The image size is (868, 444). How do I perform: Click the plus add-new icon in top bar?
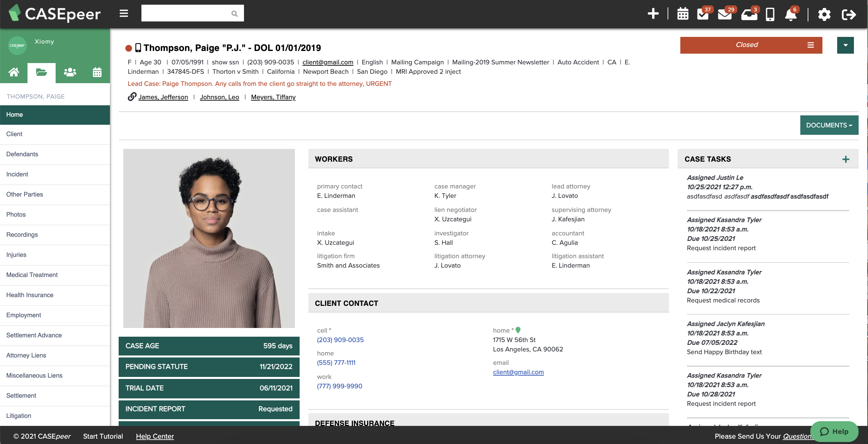point(653,14)
